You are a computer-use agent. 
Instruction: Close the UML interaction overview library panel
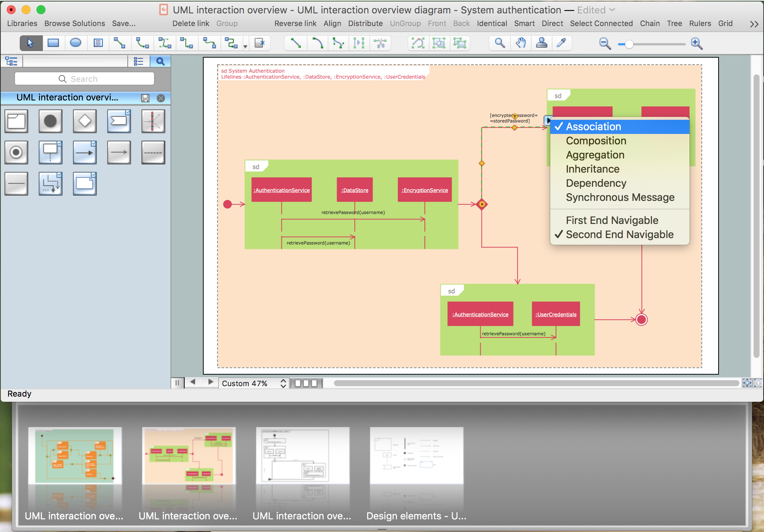(161, 98)
